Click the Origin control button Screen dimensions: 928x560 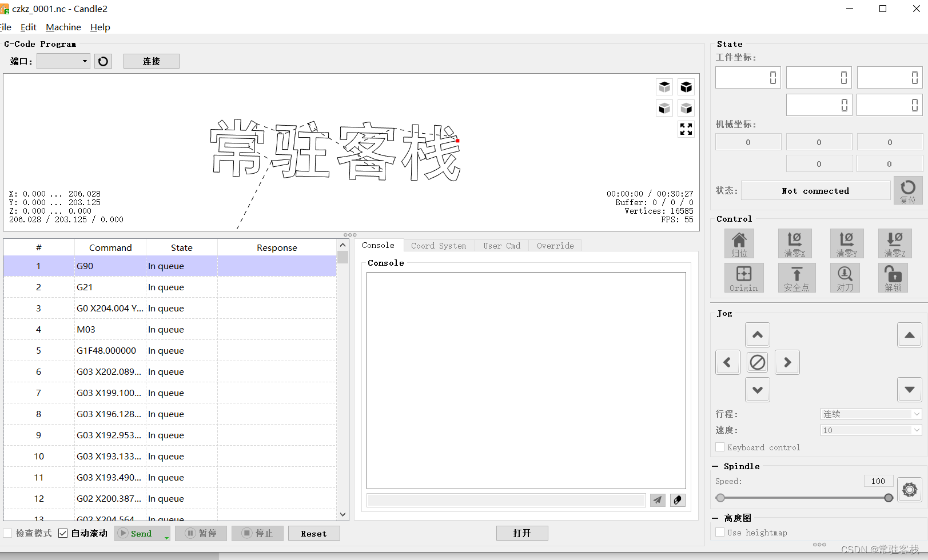(744, 278)
